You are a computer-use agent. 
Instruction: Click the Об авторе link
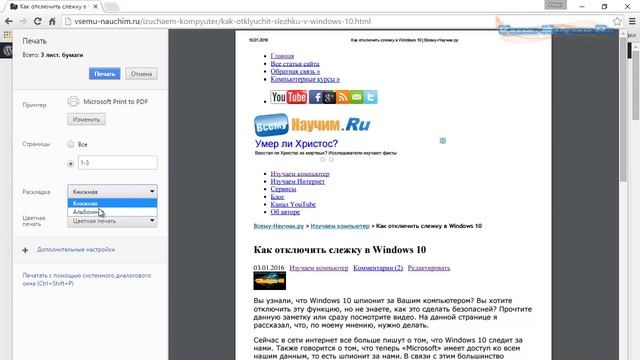285,212
